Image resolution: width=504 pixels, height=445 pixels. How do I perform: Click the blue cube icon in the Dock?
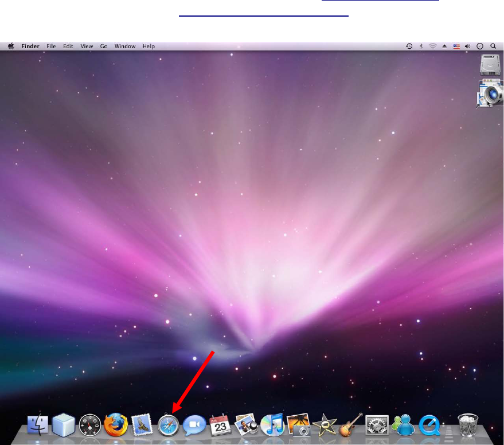63,425
